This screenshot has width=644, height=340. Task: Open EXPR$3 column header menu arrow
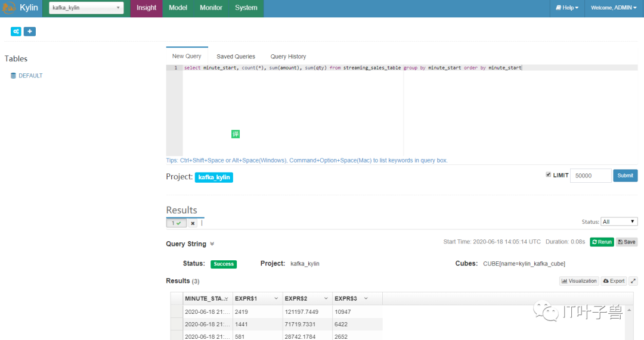[366, 298]
